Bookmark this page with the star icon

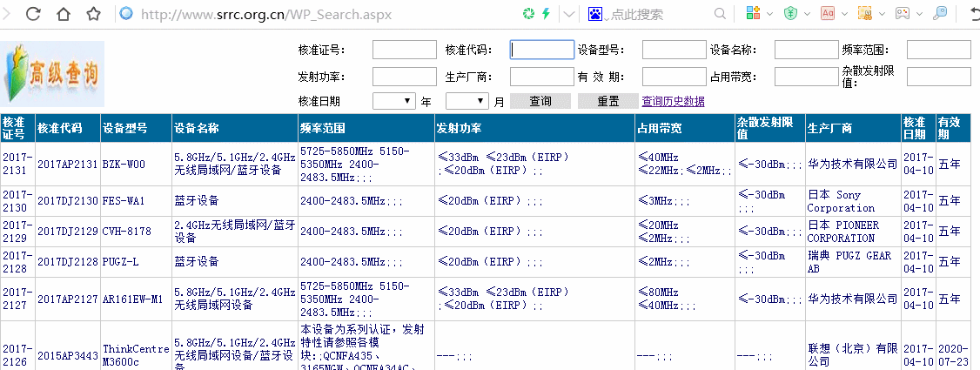click(x=93, y=13)
